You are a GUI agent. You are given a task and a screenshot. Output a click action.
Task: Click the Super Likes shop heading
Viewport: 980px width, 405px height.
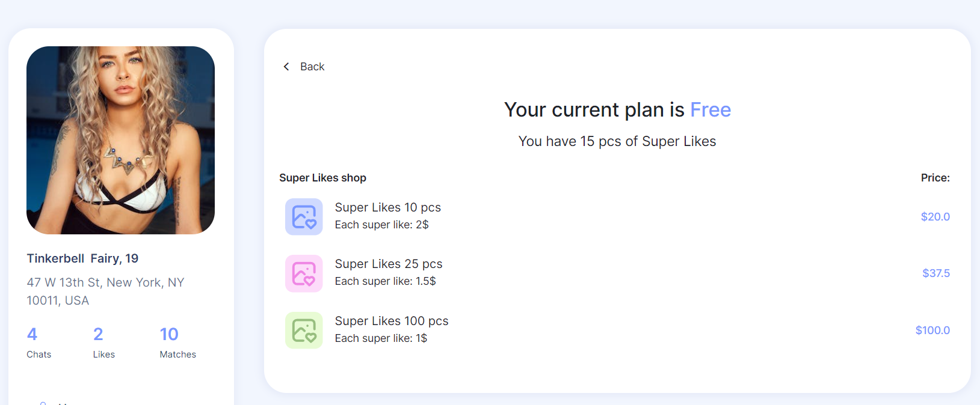coord(322,178)
